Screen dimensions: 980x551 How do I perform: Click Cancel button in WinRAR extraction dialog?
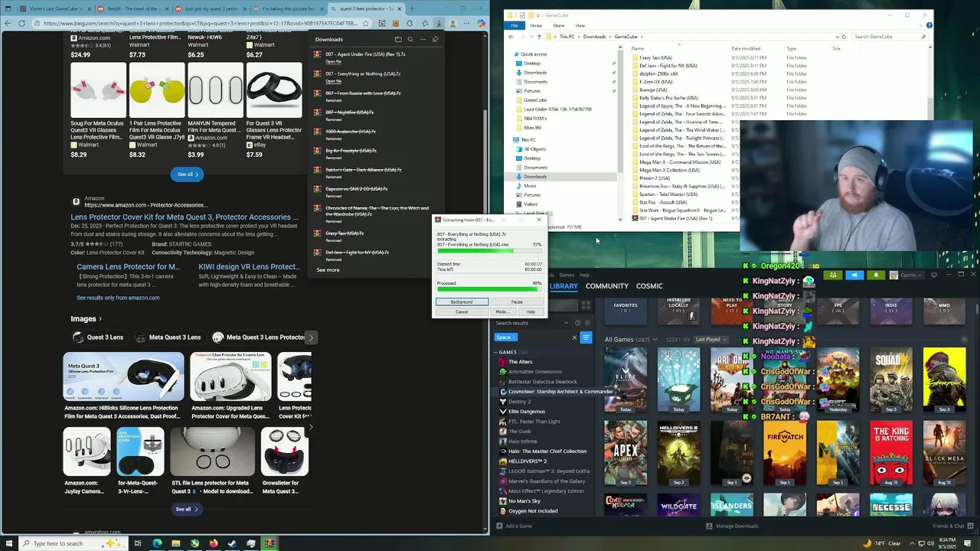coord(462,311)
